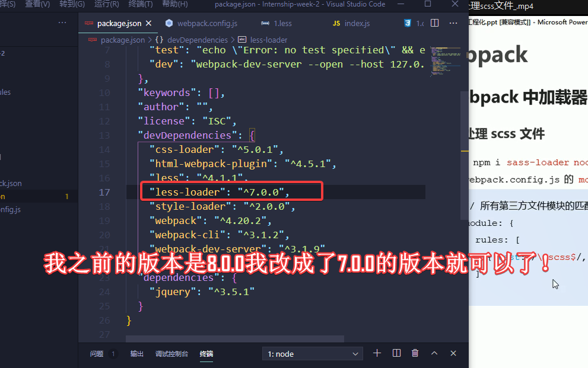Click the "author" key on line 11
588x368 pixels.
click(x=161, y=107)
